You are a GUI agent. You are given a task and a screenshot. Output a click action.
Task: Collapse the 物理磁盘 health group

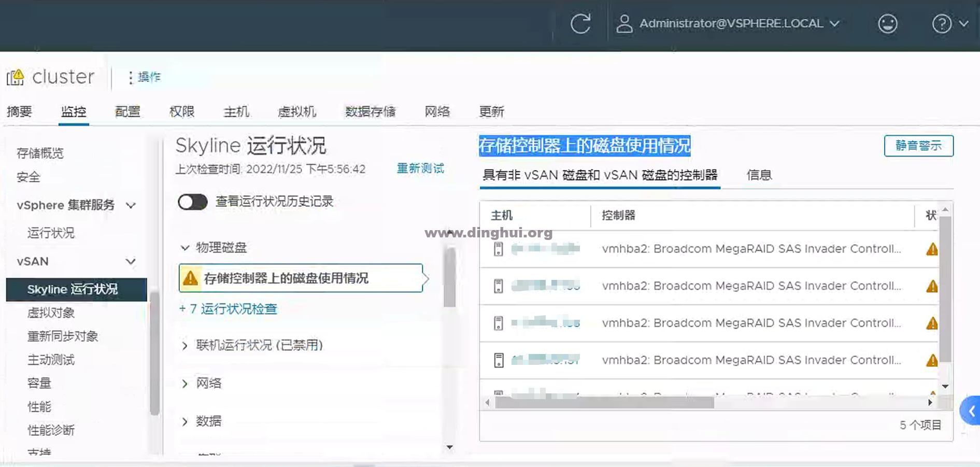[x=184, y=248]
